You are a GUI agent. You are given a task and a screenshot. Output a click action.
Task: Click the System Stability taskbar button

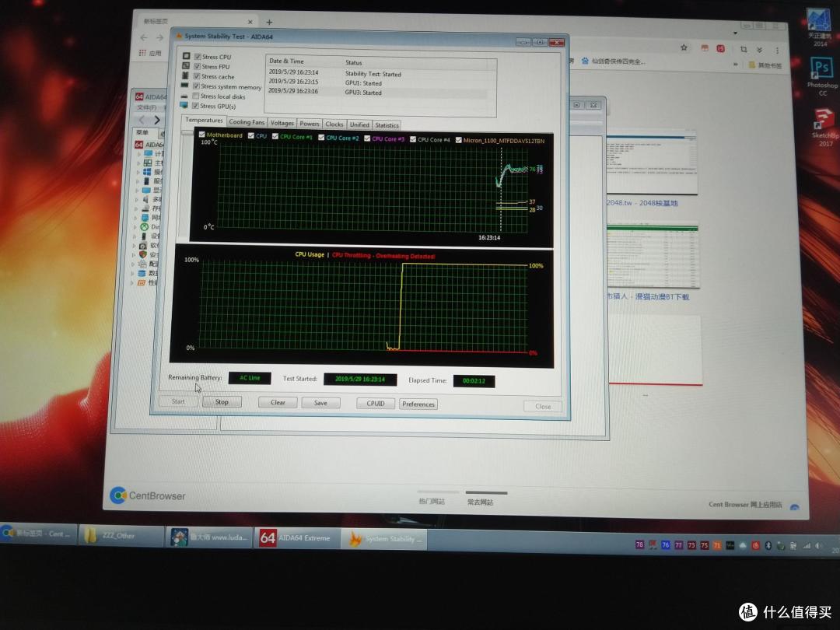(383, 539)
